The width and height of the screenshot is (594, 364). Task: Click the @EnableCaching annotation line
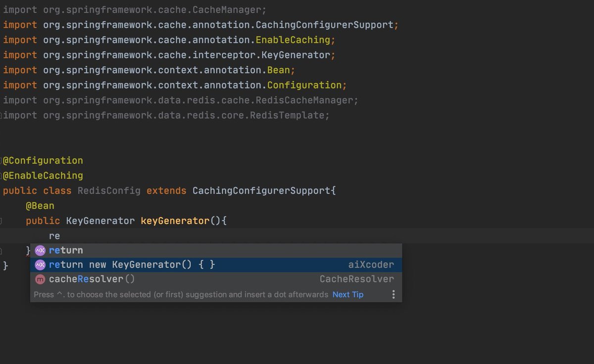click(x=43, y=176)
